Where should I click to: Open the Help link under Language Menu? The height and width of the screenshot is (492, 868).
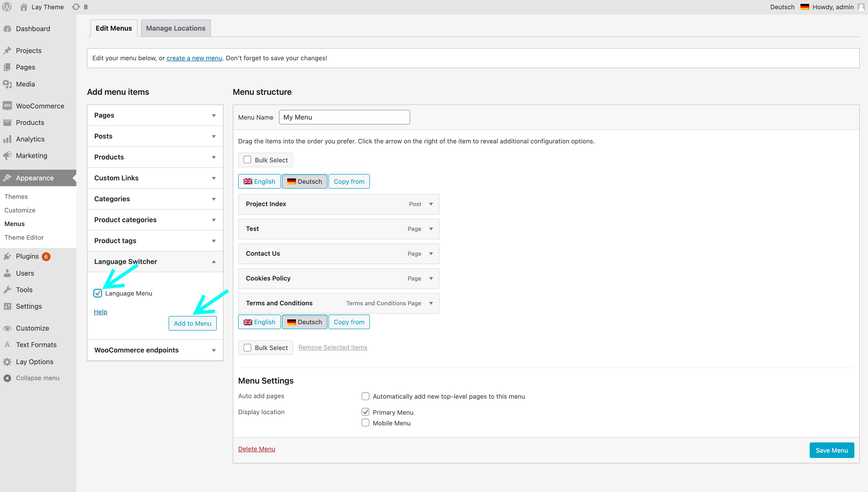(100, 312)
